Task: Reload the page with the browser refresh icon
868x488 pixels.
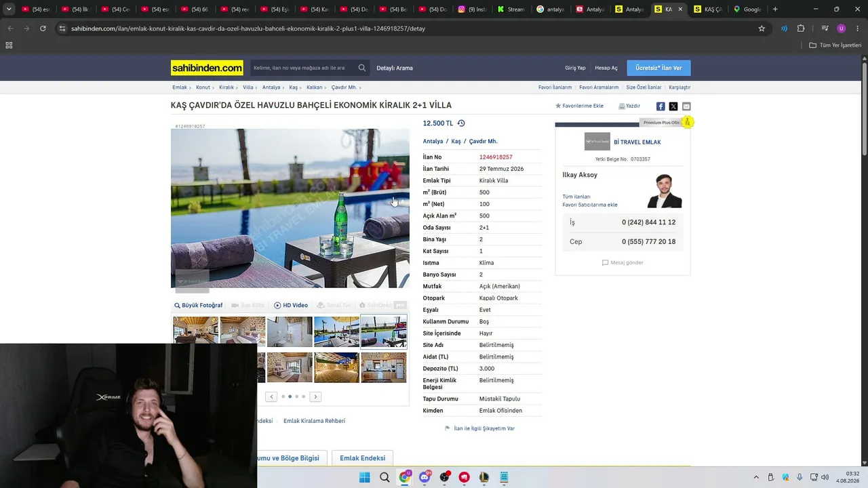Action: [x=43, y=28]
